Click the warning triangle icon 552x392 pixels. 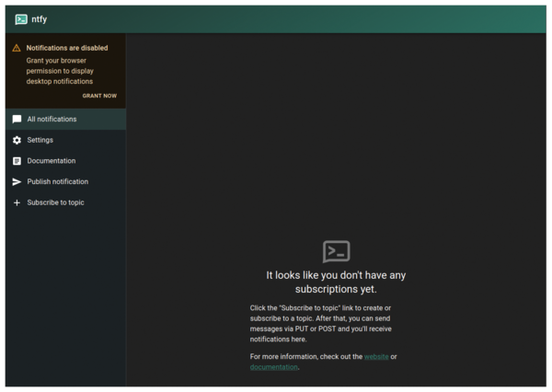[17, 48]
